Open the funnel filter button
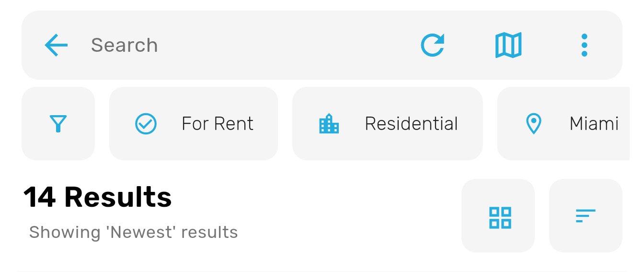The height and width of the screenshot is (272, 644). pyautogui.click(x=58, y=123)
